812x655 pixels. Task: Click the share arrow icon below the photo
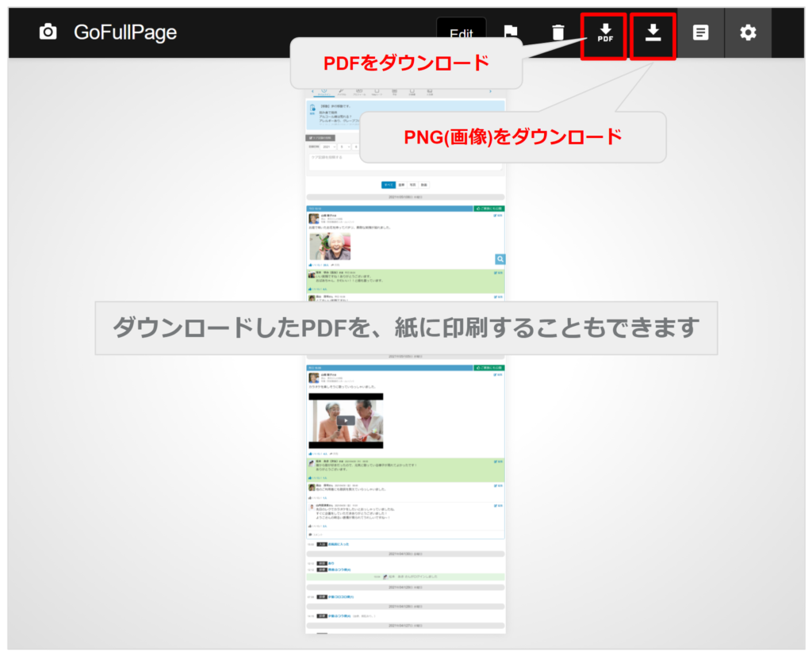click(334, 265)
